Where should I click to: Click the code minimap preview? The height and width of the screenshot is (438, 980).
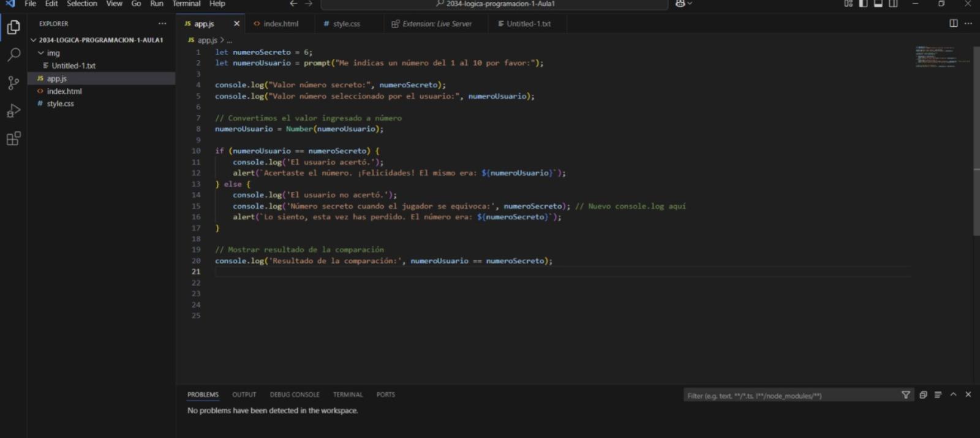click(x=942, y=56)
